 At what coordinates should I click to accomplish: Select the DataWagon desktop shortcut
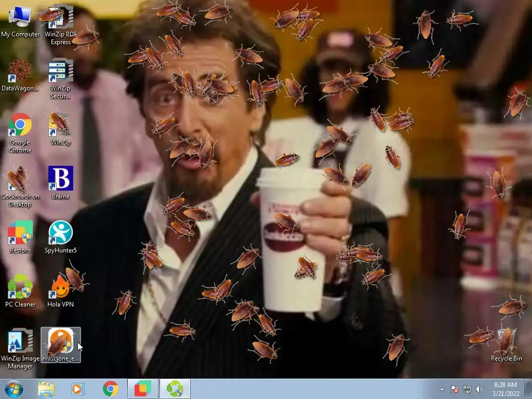click(x=20, y=75)
